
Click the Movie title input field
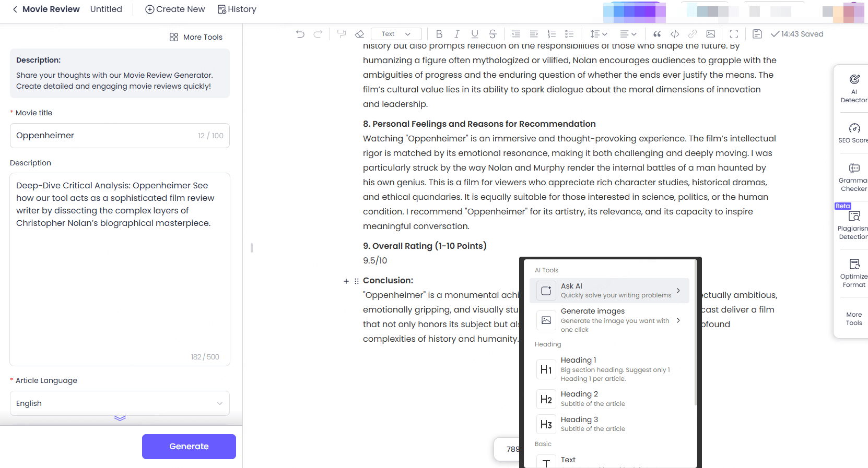click(x=104, y=136)
